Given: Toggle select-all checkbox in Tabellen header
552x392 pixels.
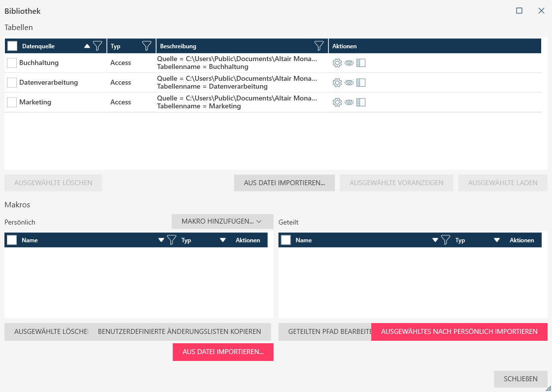Looking at the screenshot, I should point(12,46).
